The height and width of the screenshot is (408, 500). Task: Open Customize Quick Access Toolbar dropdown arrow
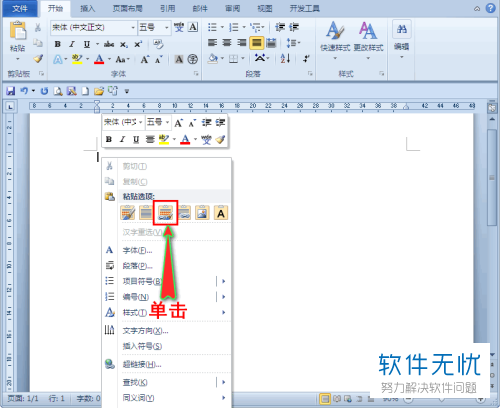127,91
